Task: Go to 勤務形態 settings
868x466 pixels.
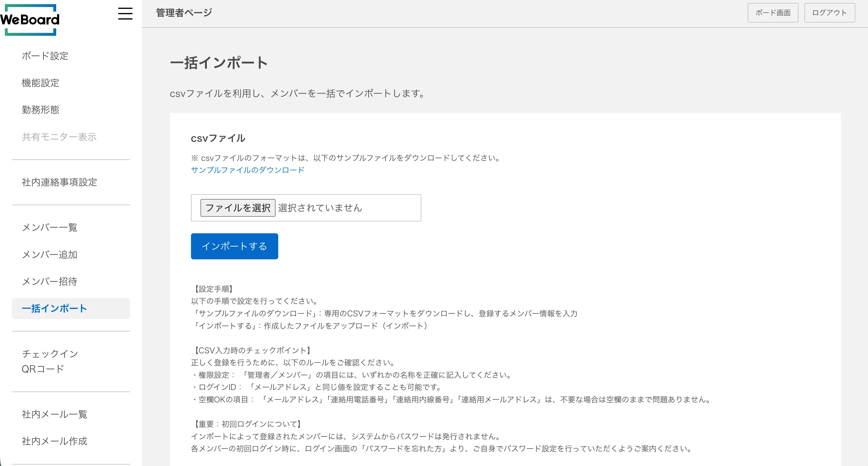Action: (41, 110)
